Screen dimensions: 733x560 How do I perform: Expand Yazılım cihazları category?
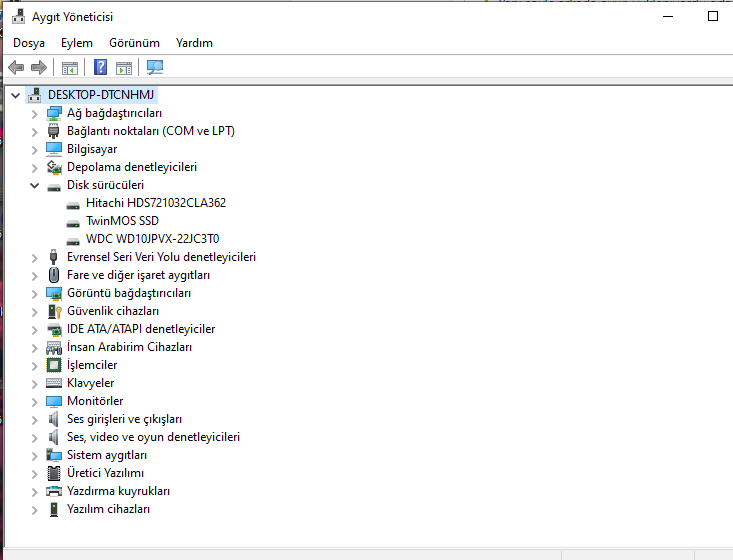35,510
